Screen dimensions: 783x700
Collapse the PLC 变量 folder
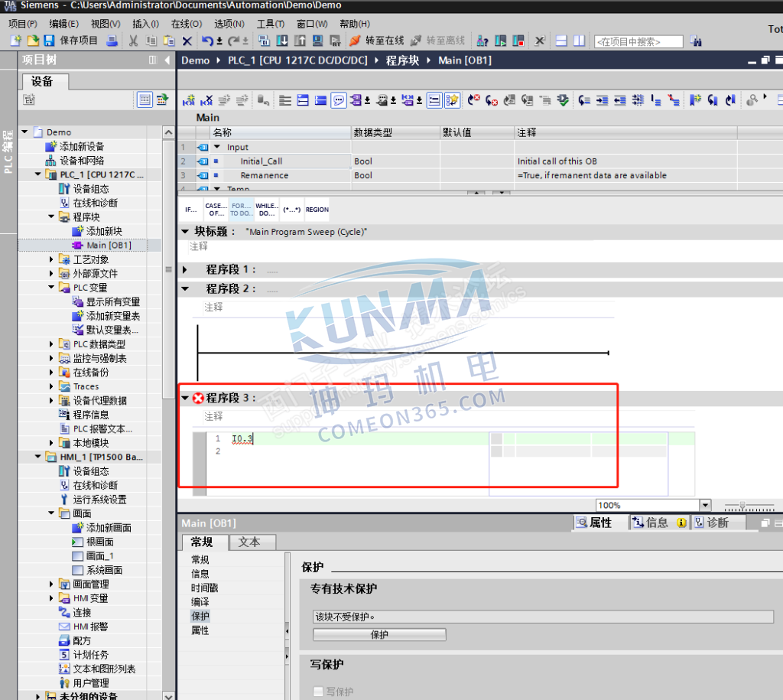coord(51,288)
